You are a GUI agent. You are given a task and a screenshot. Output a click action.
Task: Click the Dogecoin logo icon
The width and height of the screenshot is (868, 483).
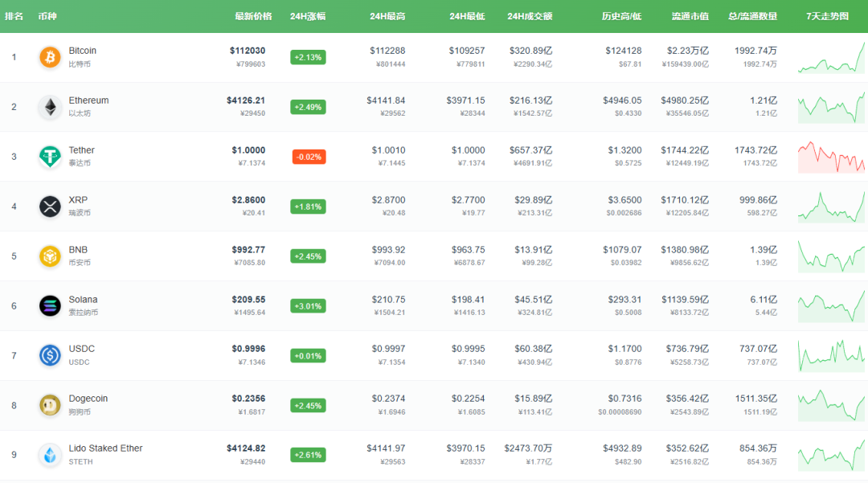[x=50, y=405]
